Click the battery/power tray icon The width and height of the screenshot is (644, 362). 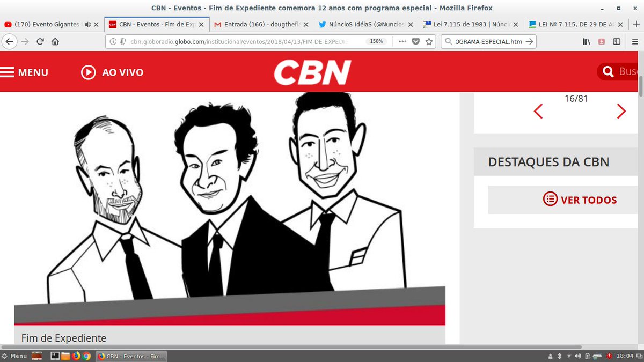[x=588, y=356]
